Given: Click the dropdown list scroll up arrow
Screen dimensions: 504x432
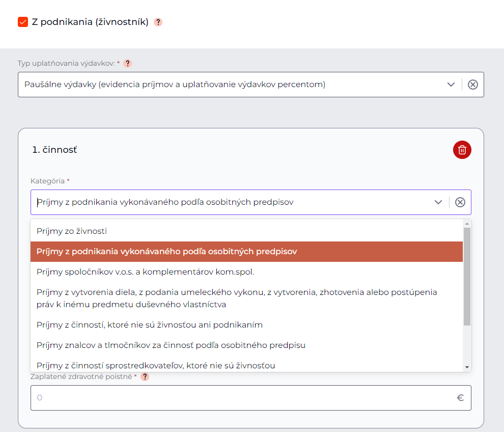Looking at the screenshot, I should click(467, 224).
